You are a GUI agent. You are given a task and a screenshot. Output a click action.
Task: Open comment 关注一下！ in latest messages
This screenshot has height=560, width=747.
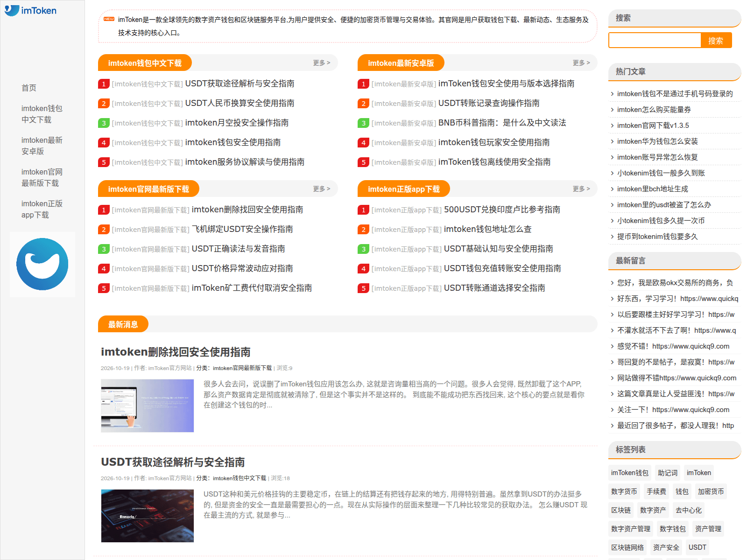(673, 410)
